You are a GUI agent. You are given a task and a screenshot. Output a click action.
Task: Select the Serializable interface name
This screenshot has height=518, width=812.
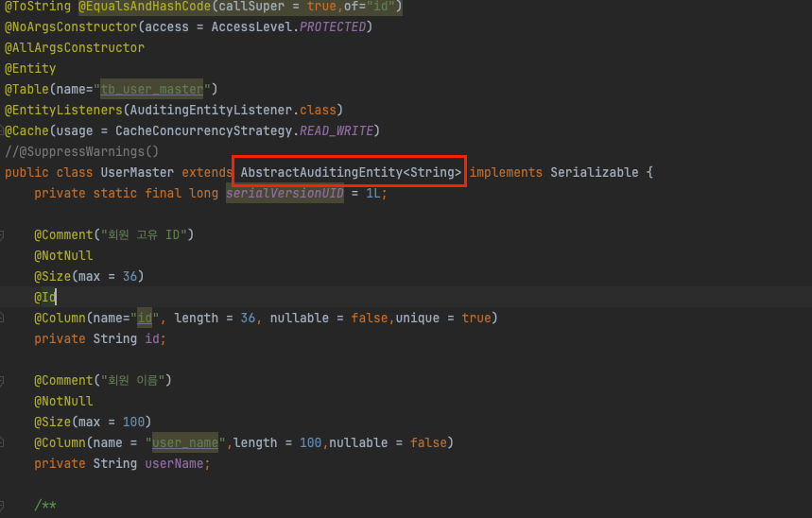594,172
